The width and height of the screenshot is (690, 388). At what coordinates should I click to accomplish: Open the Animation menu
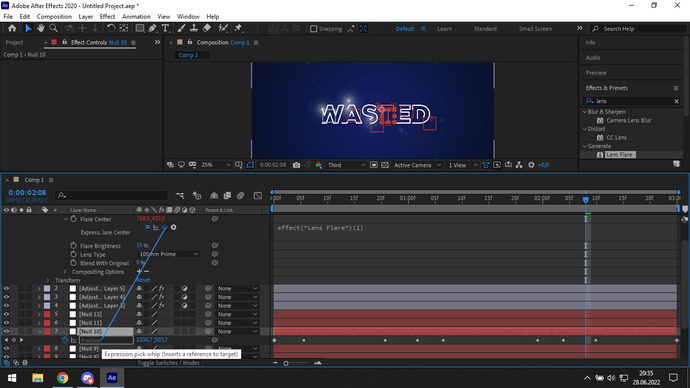click(136, 16)
